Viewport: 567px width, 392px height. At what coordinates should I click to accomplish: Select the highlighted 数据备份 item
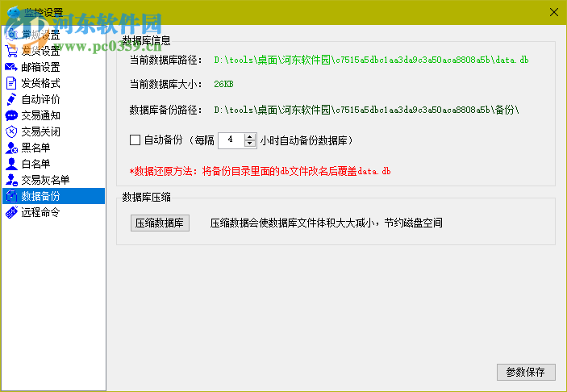point(53,196)
